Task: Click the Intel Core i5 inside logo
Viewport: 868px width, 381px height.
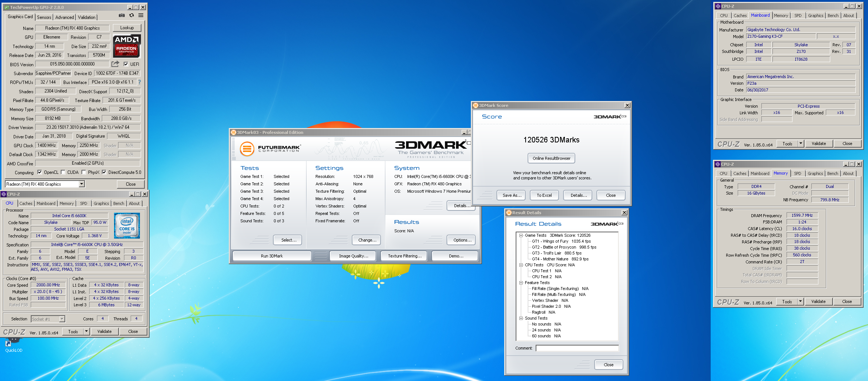Action: point(127,225)
